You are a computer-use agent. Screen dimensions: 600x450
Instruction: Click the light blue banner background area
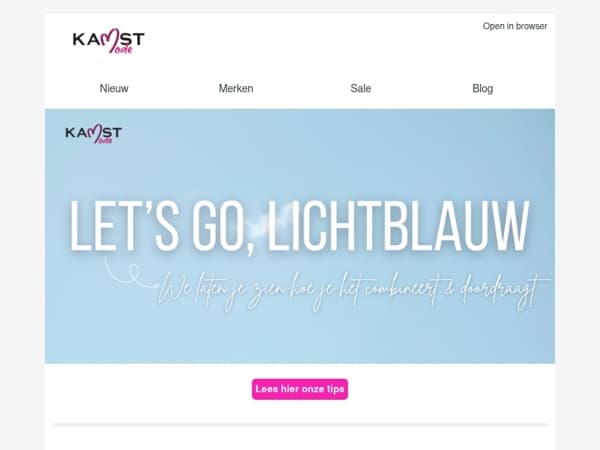click(x=300, y=337)
